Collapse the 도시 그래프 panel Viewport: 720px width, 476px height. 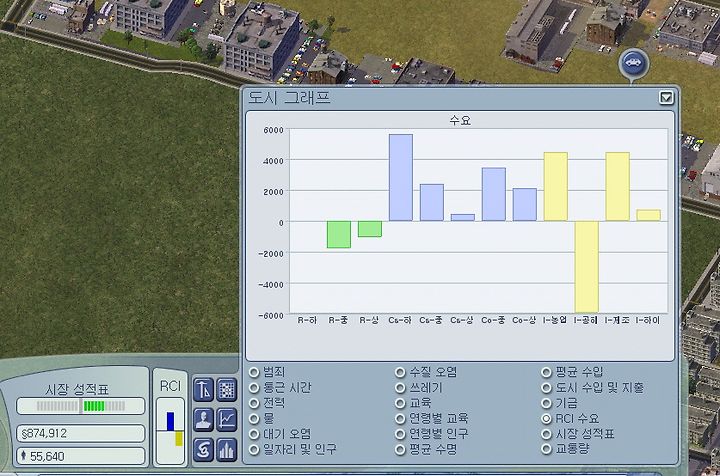666,97
